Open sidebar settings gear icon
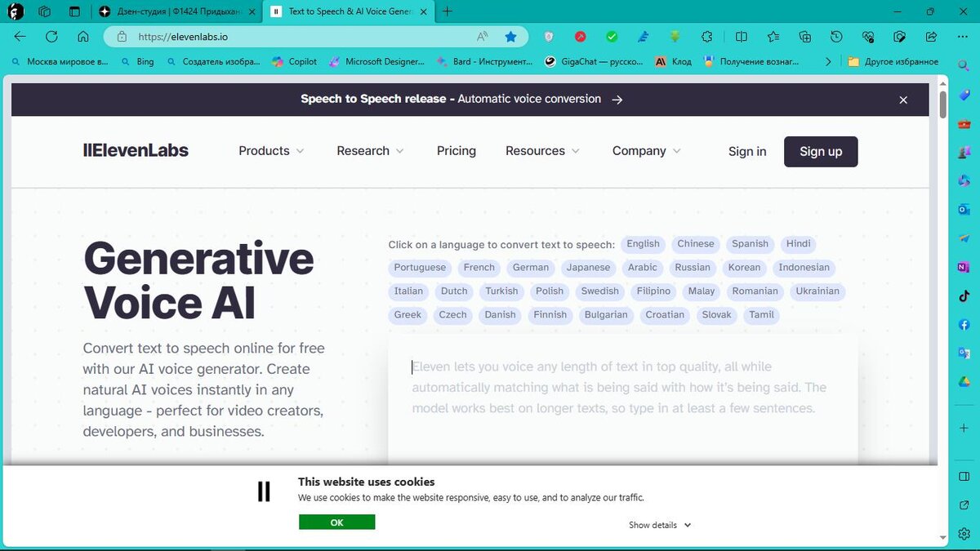 [964, 535]
